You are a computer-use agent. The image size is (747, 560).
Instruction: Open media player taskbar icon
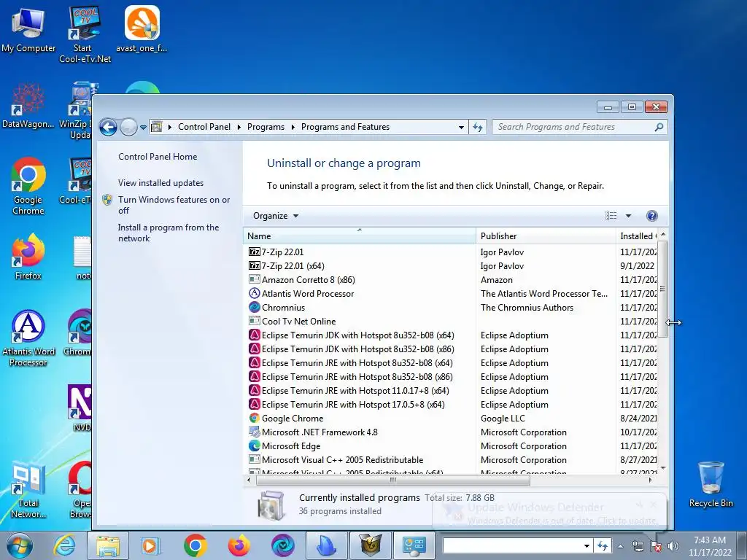[x=150, y=545]
